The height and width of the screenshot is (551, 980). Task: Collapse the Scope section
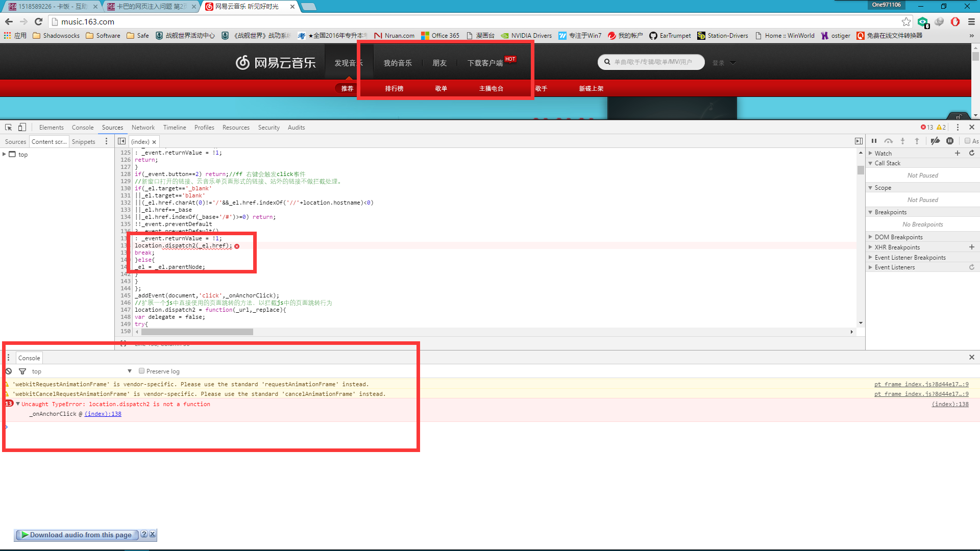pyautogui.click(x=870, y=188)
